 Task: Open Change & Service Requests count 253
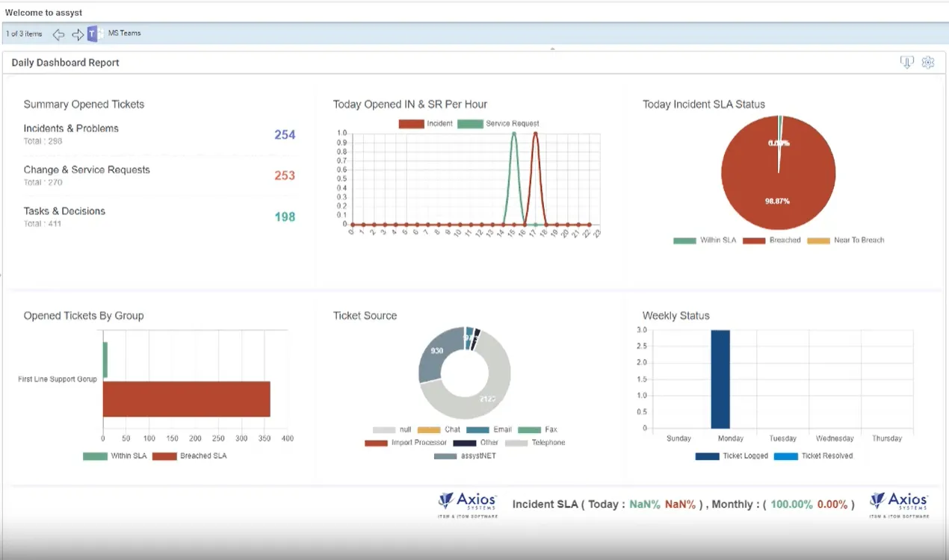tap(285, 176)
